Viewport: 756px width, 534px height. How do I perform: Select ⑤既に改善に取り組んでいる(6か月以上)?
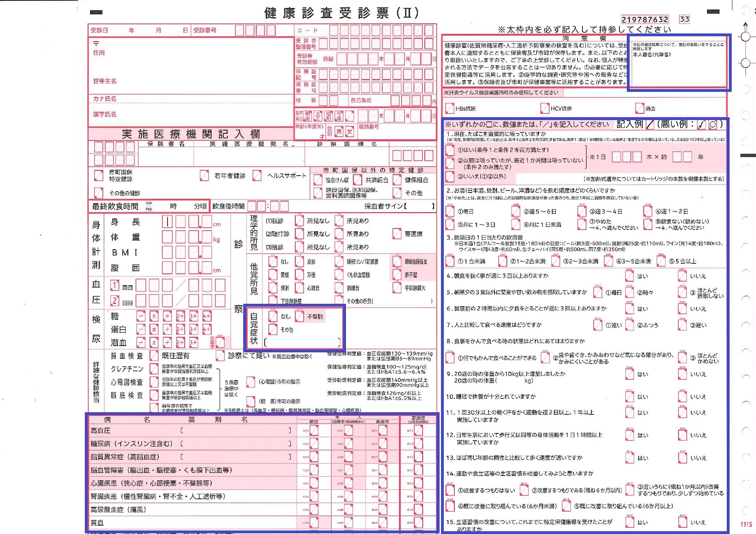(x=566, y=506)
